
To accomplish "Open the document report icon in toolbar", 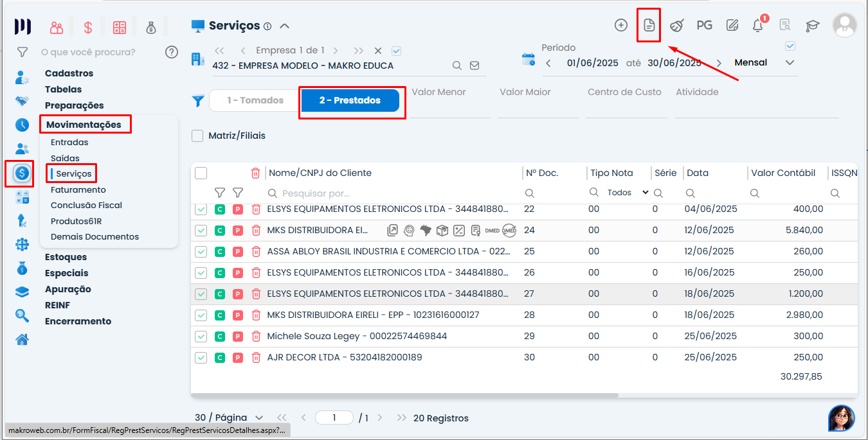I will pos(649,25).
